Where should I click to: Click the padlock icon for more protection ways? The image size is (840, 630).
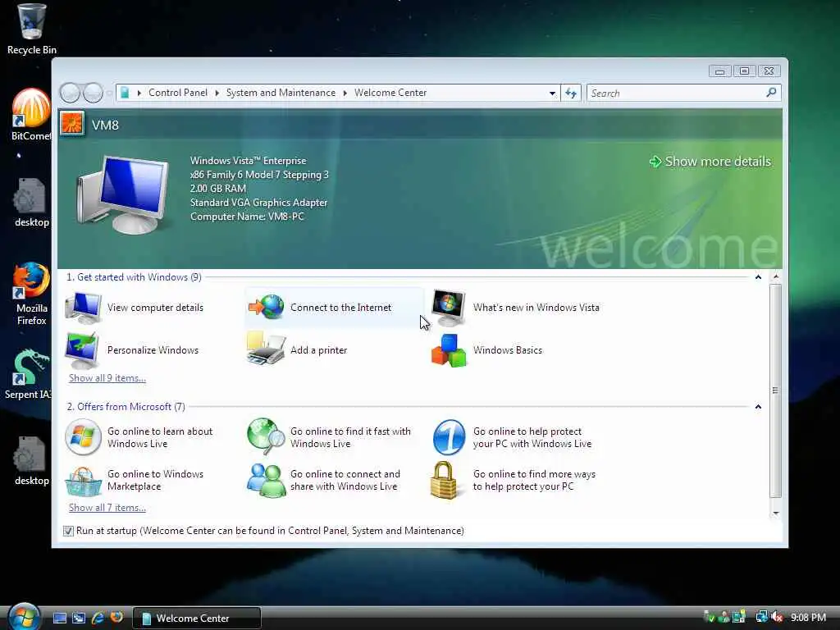(444, 480)
